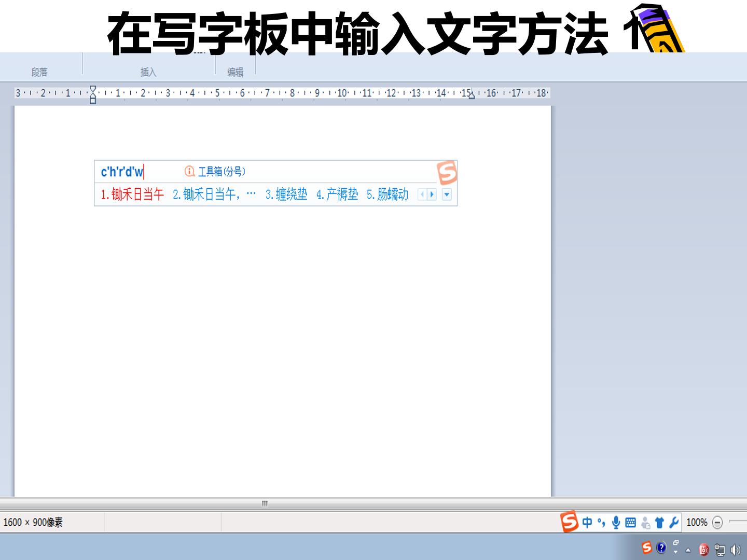This screenshot has width=747, height=560.
Task: Expand the candidate list with the down arrow
Action: (x=447, y=194)
